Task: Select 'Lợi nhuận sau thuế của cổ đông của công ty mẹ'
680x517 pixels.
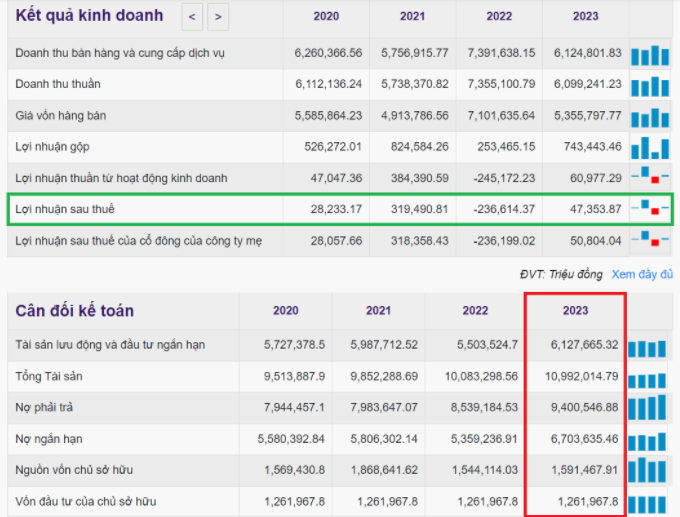Action: coord(139,241)
